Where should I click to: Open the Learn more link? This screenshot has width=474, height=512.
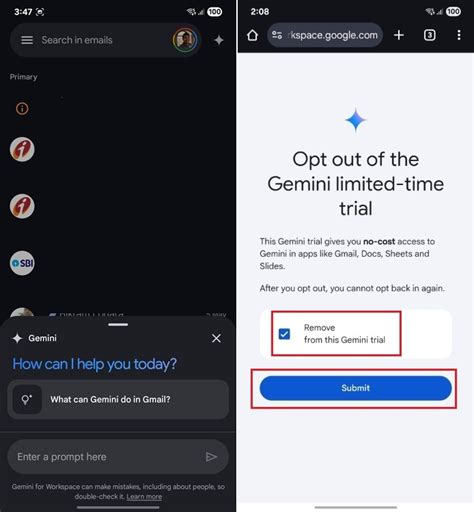click(144, 497)
